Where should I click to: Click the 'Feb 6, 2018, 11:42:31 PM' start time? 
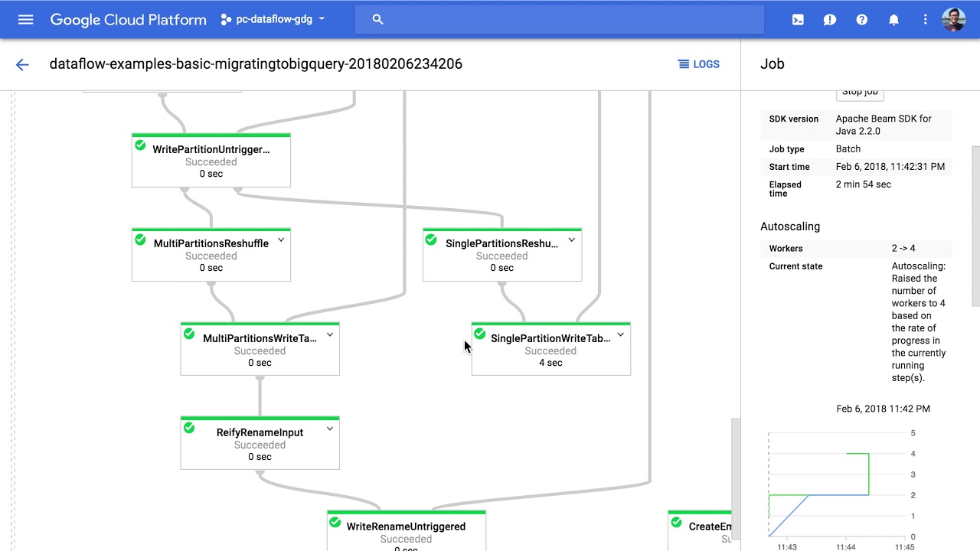pos(890,167)
